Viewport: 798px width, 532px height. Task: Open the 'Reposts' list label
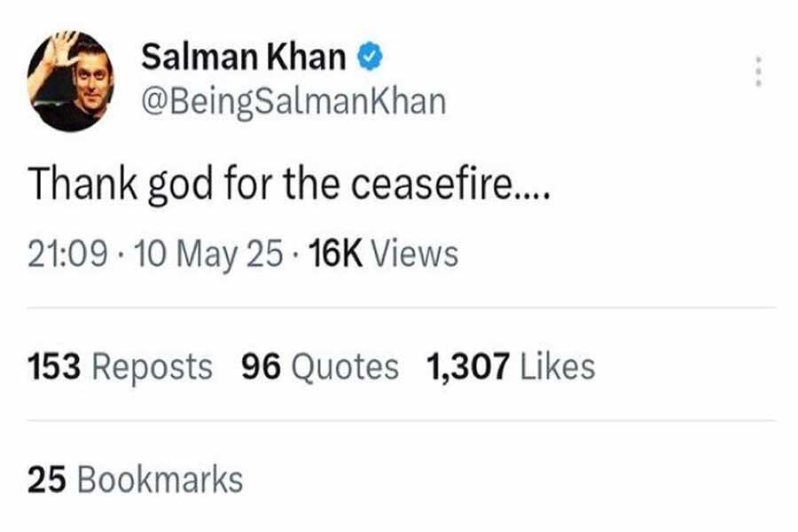153,366
